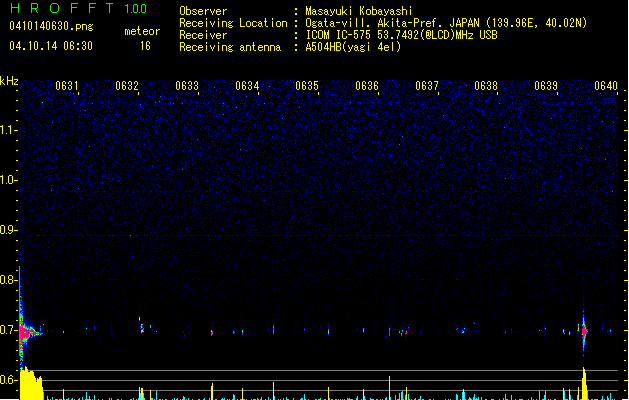Select the file name 0410140630.png
The height and width of the screenshot is (400, 629).
pos(51,26)
